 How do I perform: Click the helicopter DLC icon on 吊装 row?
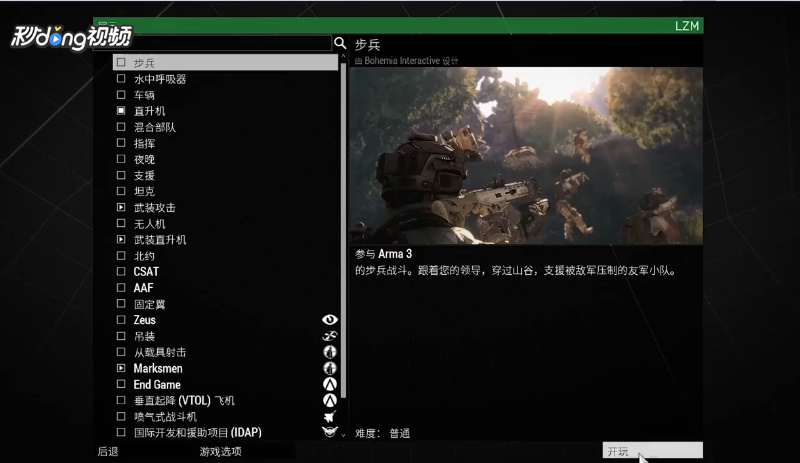tap(330, 336)
